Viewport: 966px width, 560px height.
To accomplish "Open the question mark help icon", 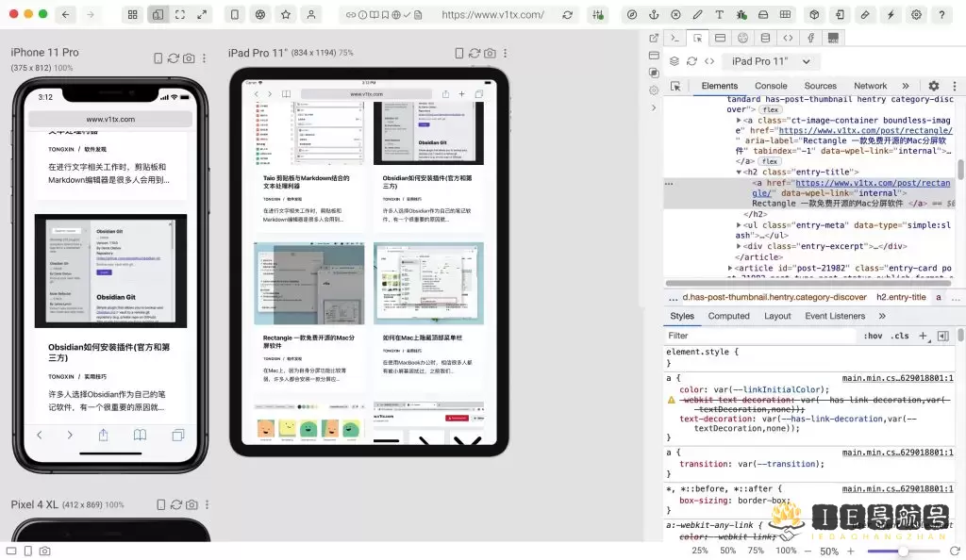I will pos(942,15).
